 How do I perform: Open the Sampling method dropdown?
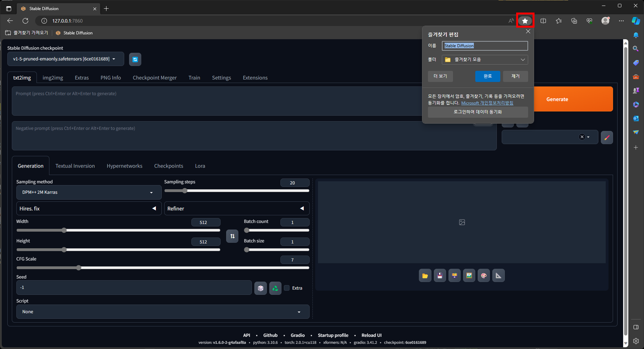coord(89,192)
